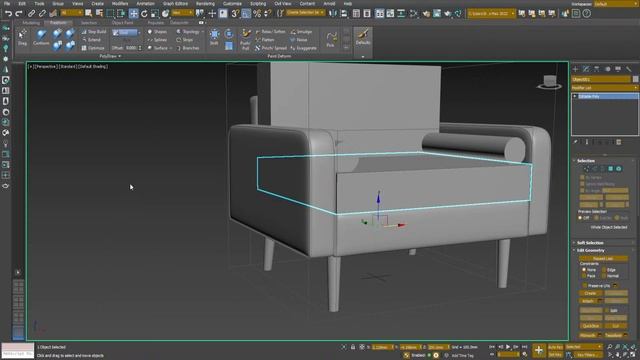The width and height of the screenshot is (640, 360).
Task: Click the play animation button
Action: [508, 347]
